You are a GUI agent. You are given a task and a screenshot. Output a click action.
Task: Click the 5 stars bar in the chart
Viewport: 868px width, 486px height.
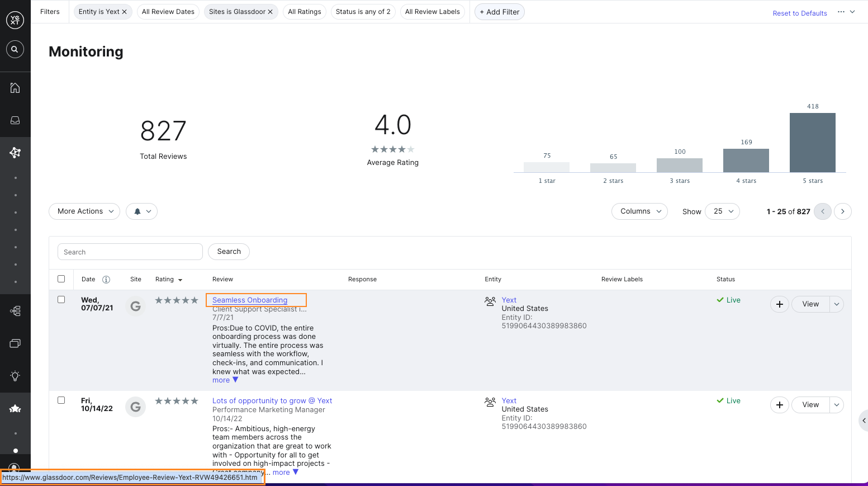pyautogui.click(x=812, y=143)
